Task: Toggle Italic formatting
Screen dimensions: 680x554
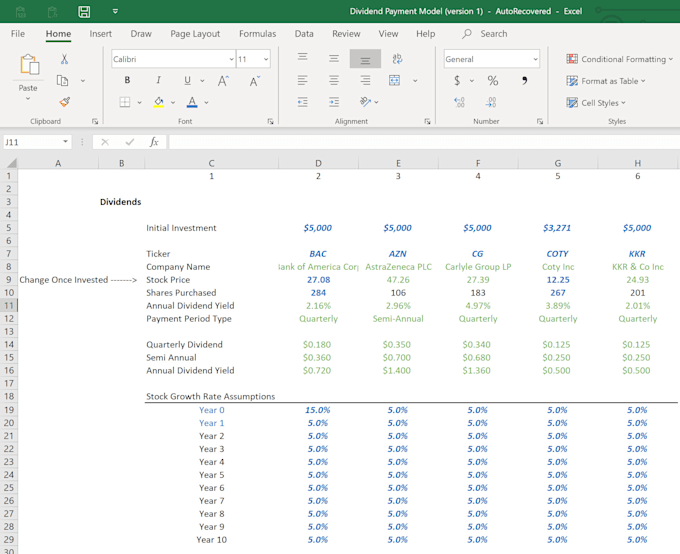Action: tap(158, 81)
